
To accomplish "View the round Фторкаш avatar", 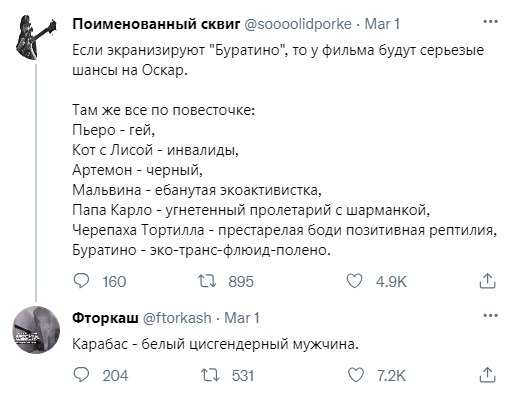I will pyautogui.click(x=36, y=330).
